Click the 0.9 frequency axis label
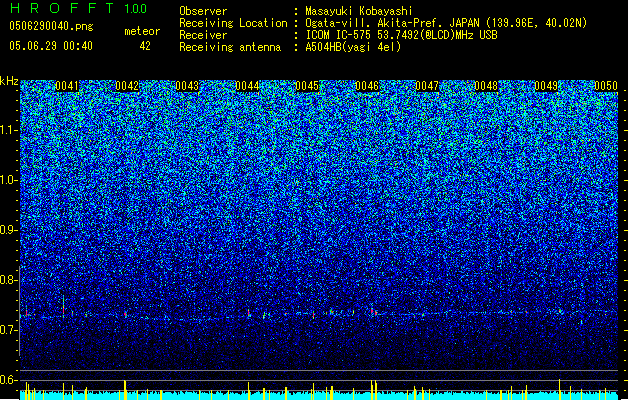The image size is (629, 400). point(9,230)
